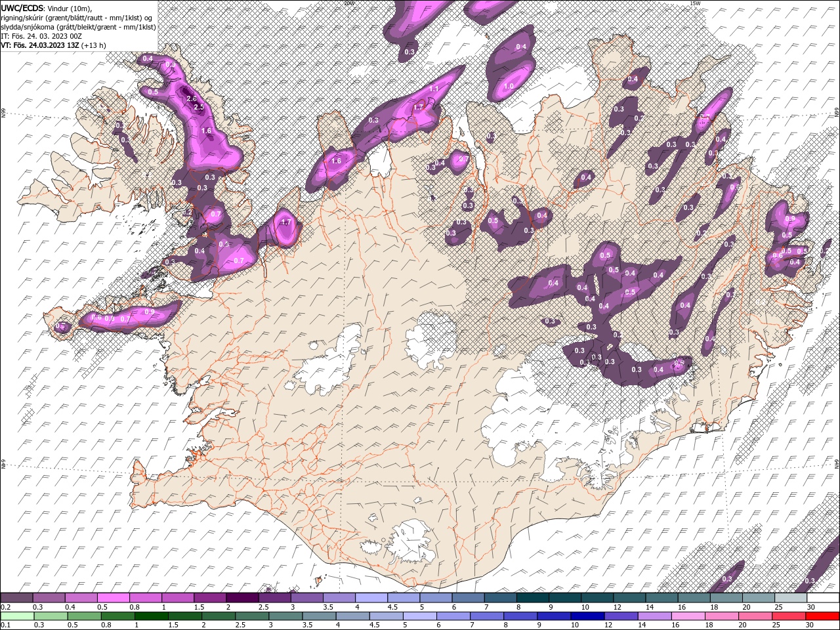
Task: Choose the 2.5 grey-green swatch, rain legend
Action: click(252, 616)
